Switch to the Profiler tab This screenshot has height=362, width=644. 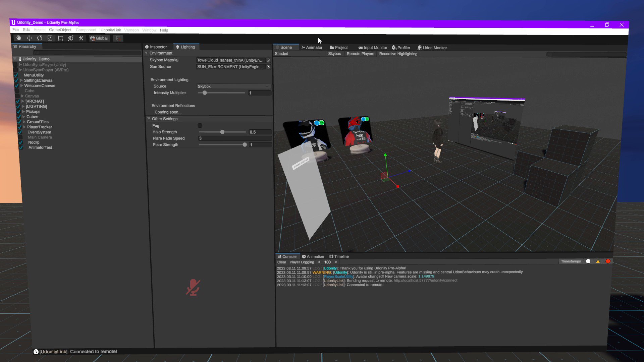401,48
